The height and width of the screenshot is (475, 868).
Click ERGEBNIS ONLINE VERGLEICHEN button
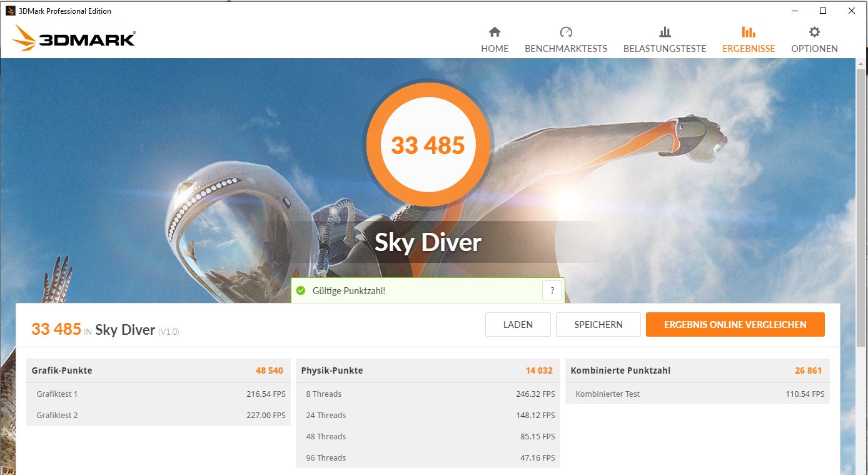point(735,325)
